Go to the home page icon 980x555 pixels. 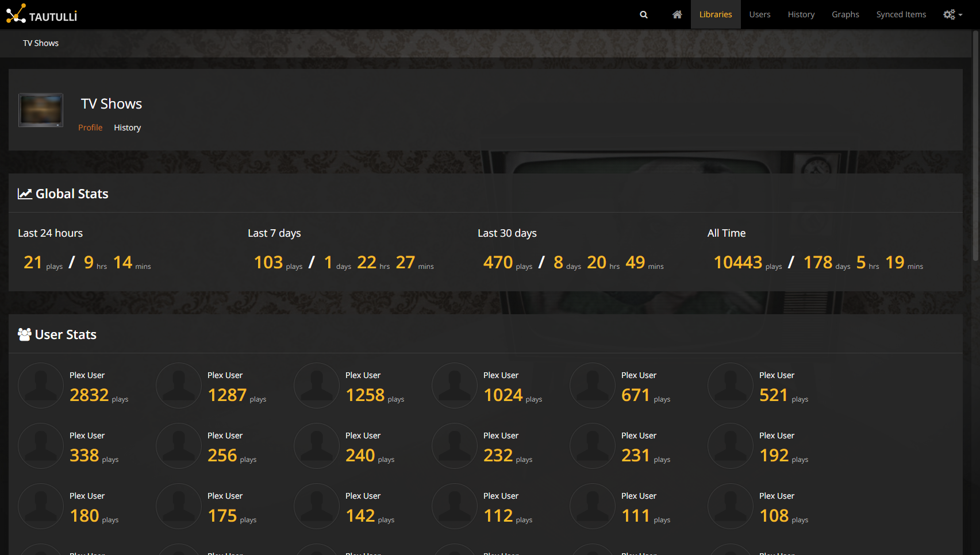click(677, 15)
